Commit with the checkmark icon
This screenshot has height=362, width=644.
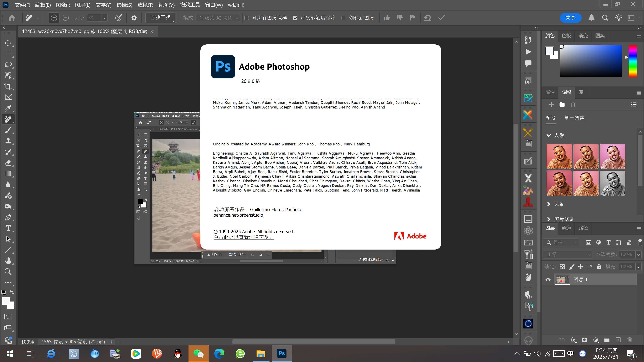tap(442, 18)
